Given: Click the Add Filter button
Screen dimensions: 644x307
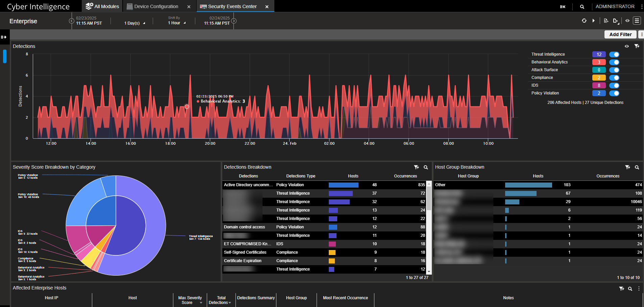Looking at the screenshot, I should 620,34.
